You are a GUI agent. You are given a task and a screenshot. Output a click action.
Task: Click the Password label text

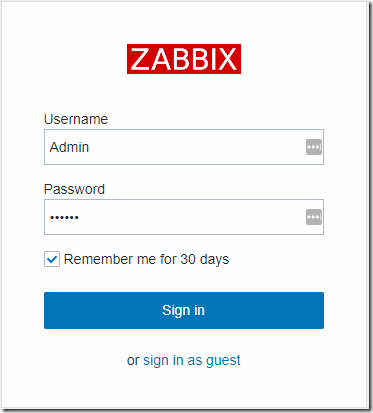[74, 189]
